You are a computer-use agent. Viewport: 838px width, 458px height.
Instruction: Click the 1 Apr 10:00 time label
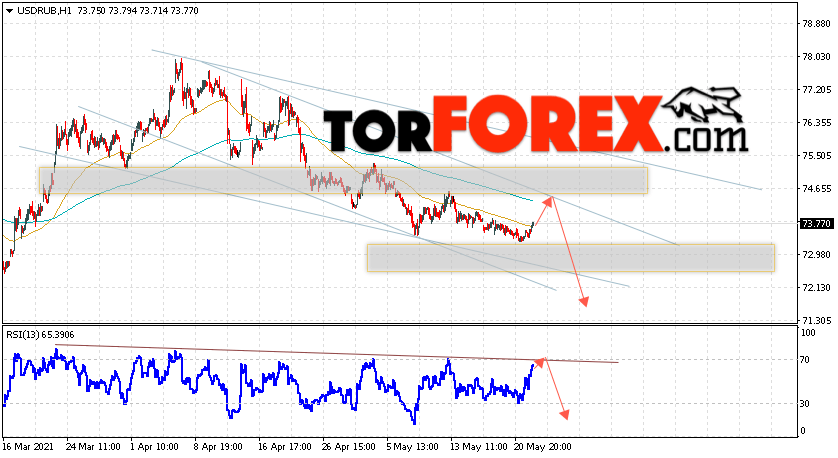[x=155, y=446]
